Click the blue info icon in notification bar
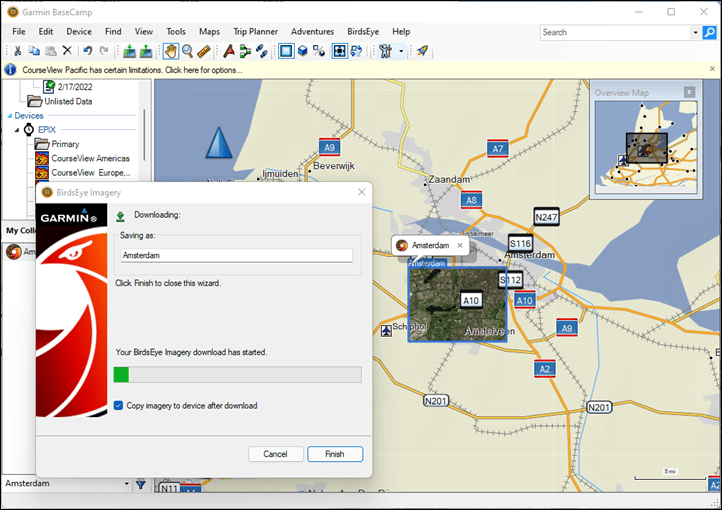Viewport: 722px width, 510px height. [10, 70]
